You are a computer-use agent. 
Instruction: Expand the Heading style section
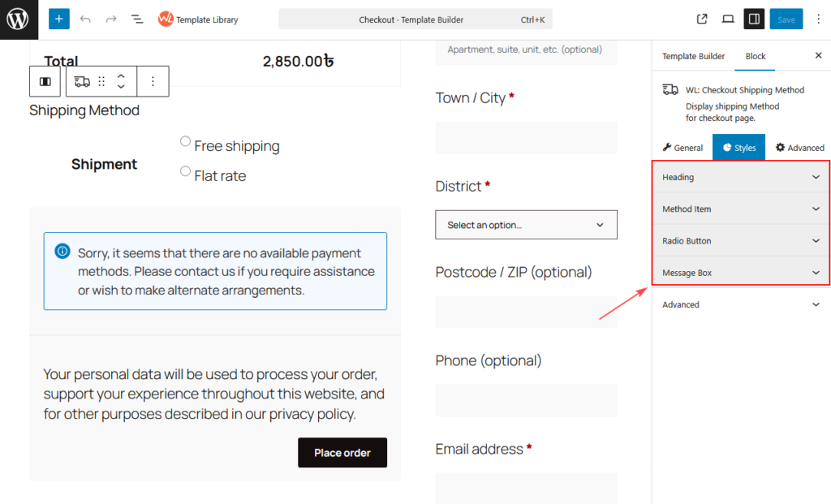(x=741, y=177)
